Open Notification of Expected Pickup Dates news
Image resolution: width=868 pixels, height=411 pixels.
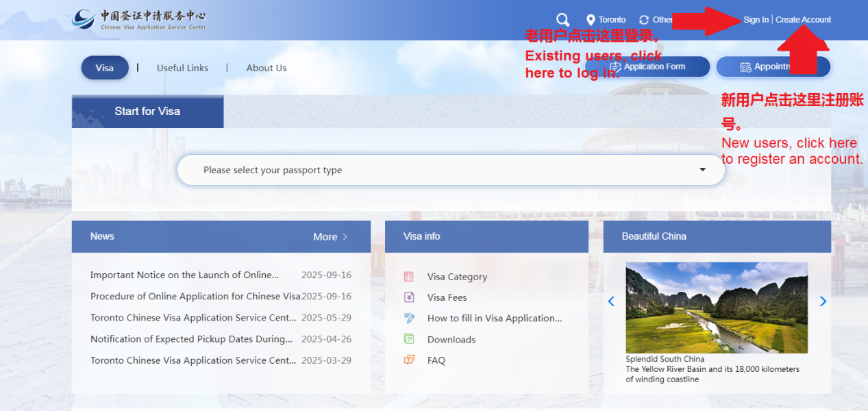[192, 338]
